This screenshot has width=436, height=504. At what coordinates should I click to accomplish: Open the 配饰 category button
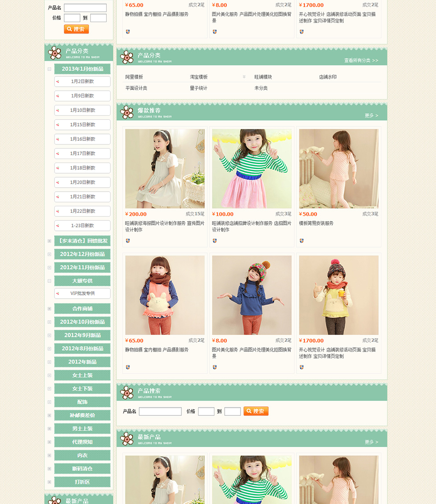82,402
